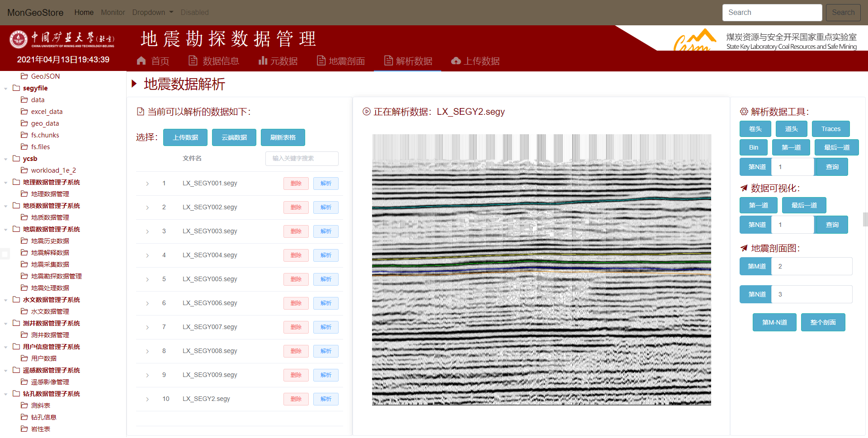Open the Dropdown menu in navbar

pos(152,13)
